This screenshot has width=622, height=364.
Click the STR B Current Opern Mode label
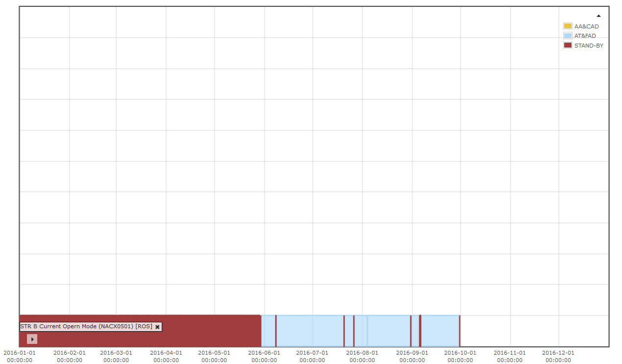click(86, 326)
